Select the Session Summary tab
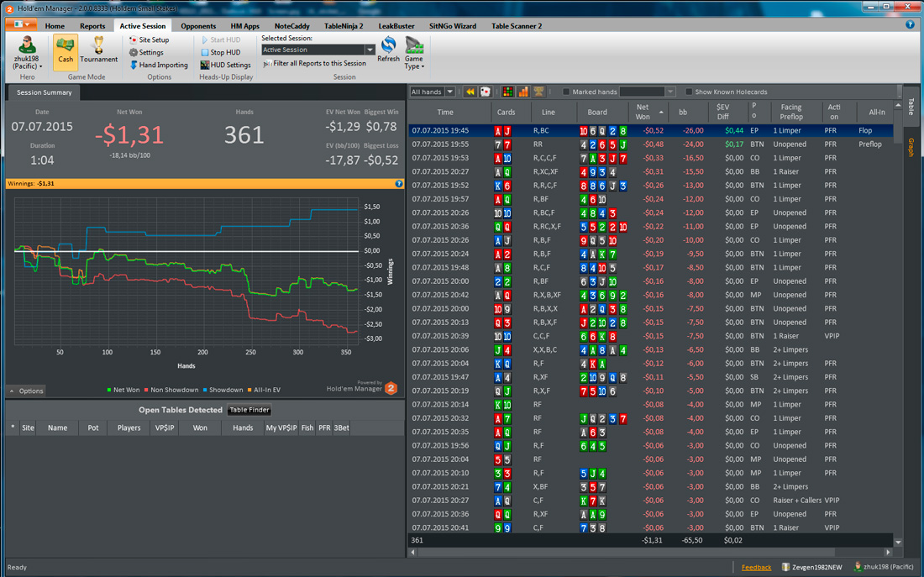Screen dimensions: 924x577 pyautogui.click(x=44, y=92)
